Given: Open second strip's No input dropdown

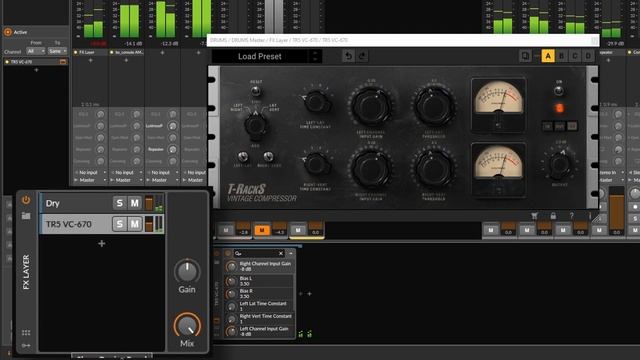Looking at the screenshot, I should point(126,173).
